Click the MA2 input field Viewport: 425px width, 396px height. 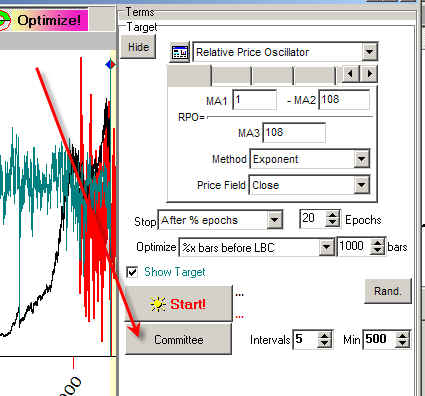coord(344,99)
